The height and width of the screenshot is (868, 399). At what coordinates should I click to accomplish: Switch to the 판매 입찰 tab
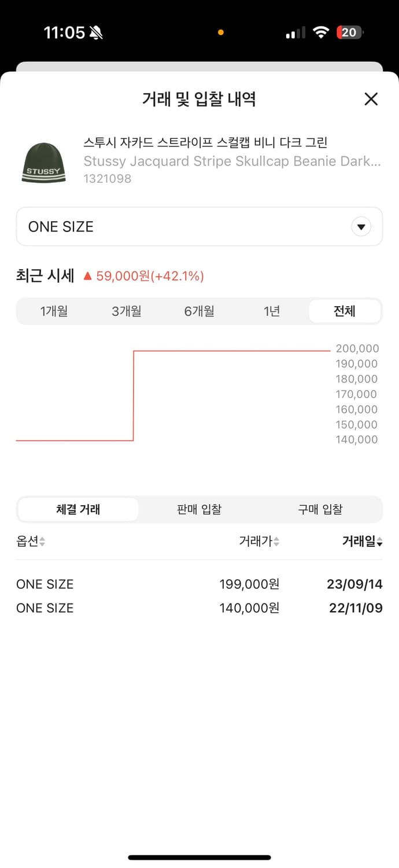coord(199,509)
